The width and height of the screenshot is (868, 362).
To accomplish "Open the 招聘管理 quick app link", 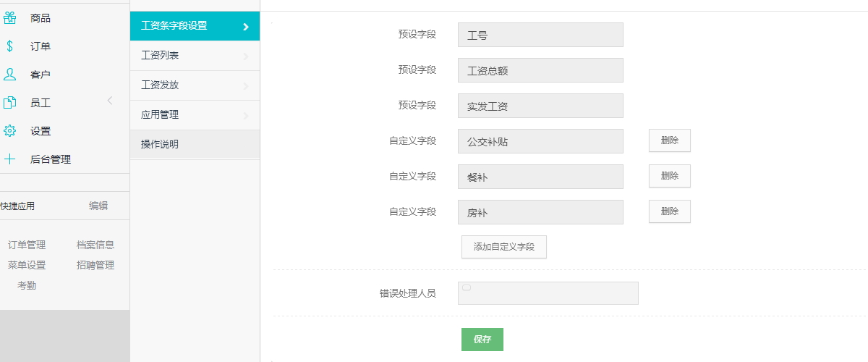I will tap(95, 265).
